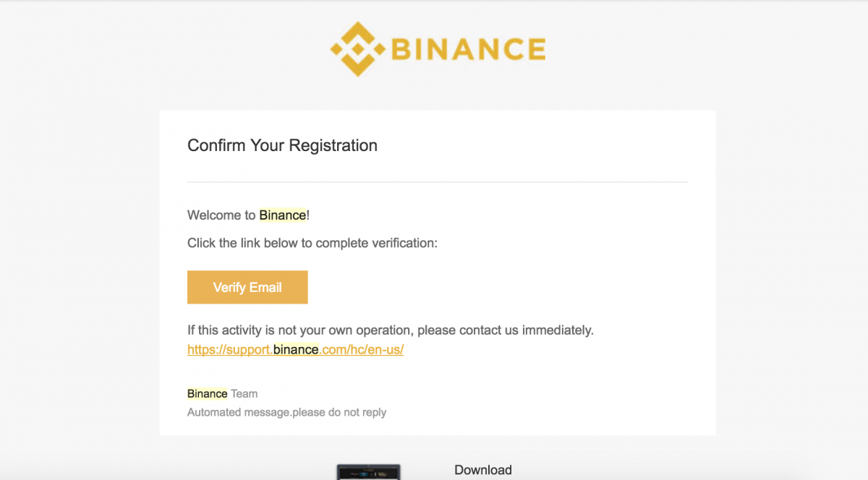Image resolution: width=868 pixels, height=480 pixels.
Task: Click the highlighted Binance in Team signature
Action: [208, 394]
